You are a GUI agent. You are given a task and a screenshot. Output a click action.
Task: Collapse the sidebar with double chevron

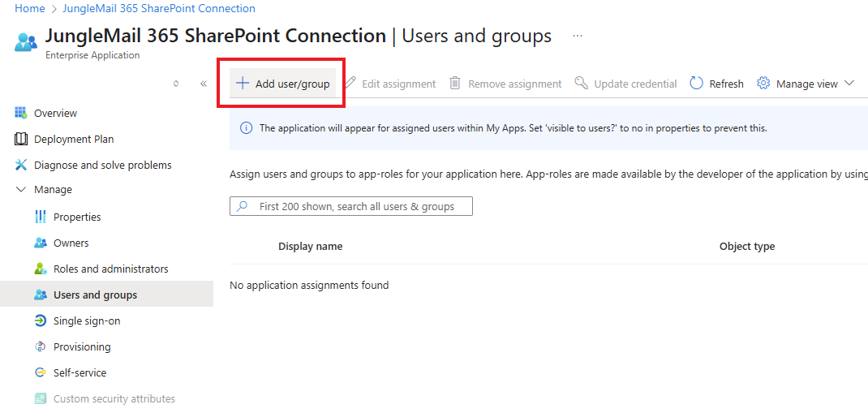203,84
